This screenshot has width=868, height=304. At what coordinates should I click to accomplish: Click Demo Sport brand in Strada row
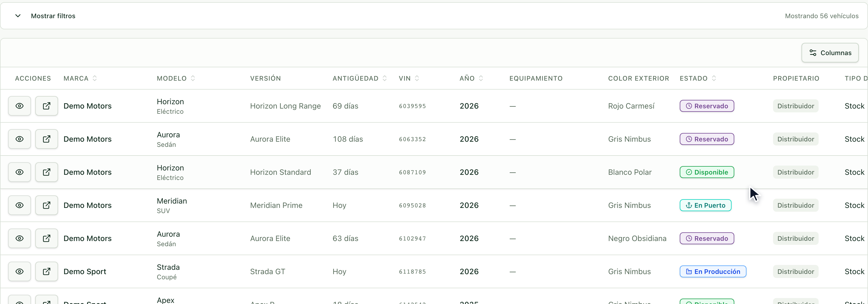click(85, 271)
